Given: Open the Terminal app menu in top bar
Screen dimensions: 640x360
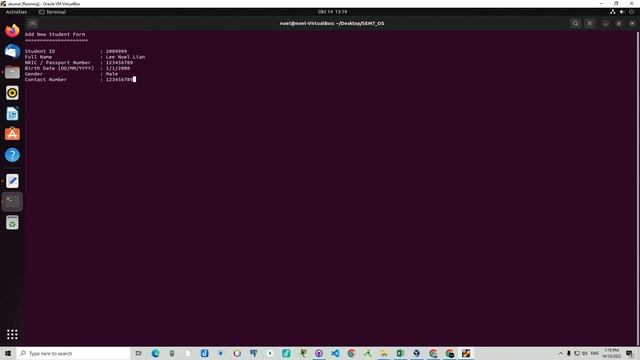Looking at the screenshot, I should click(x=52, y=12).
